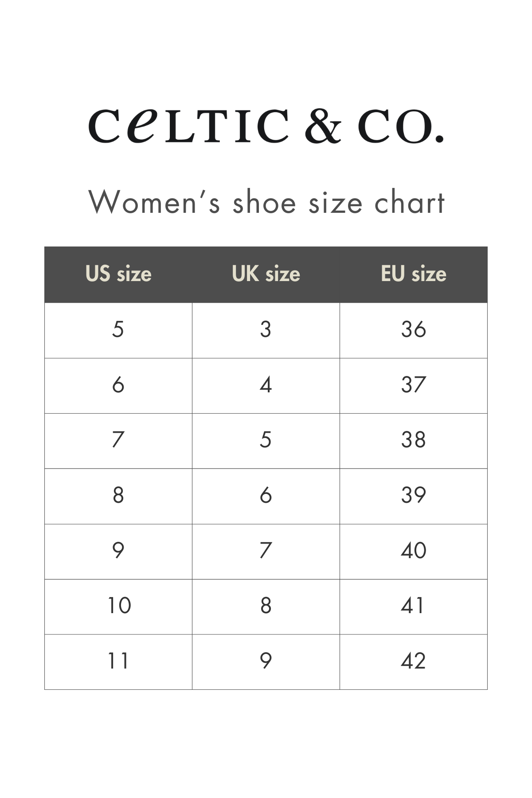Select the UK size 7 cell
This screenshot has width=532, height=798.
(266, 551)
